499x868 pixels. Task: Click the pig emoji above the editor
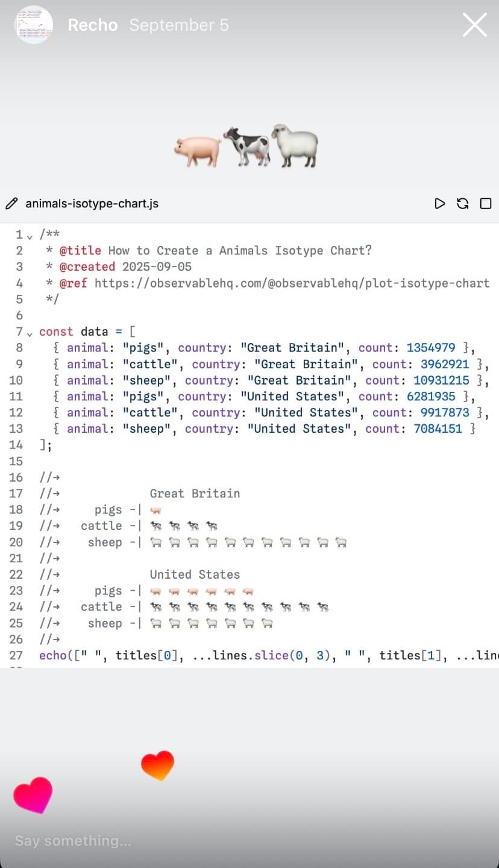click(198, 149)
